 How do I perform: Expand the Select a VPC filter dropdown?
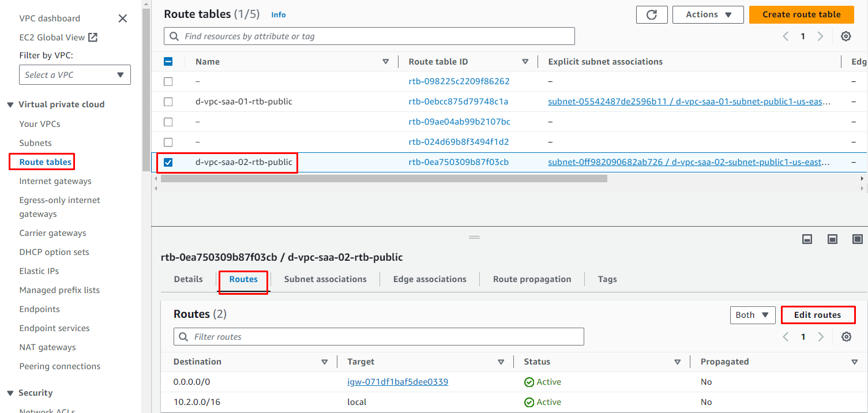(x=75, y=75)
